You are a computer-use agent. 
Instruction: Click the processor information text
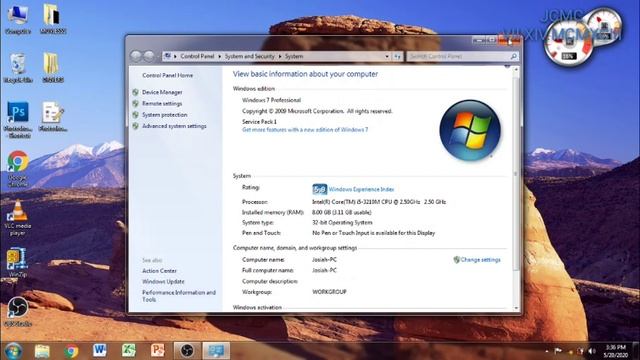(379, 202)
